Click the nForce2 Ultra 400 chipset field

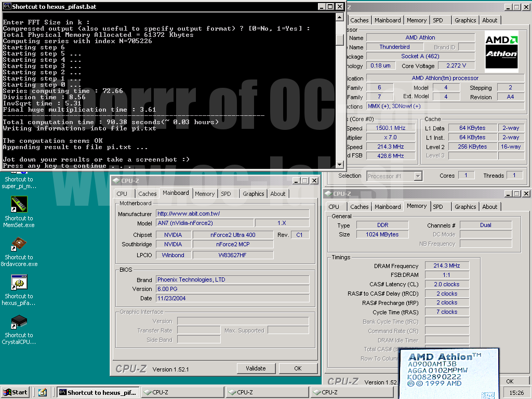[233, 235]
